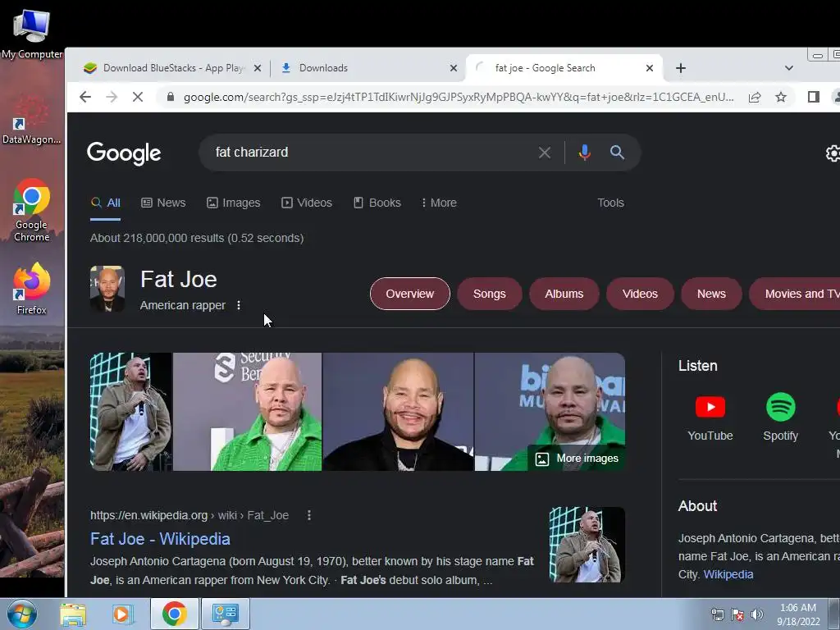Open Wikipedia link in About section
Viewport: 840px width, 630px height.
(x=728, y=574)
